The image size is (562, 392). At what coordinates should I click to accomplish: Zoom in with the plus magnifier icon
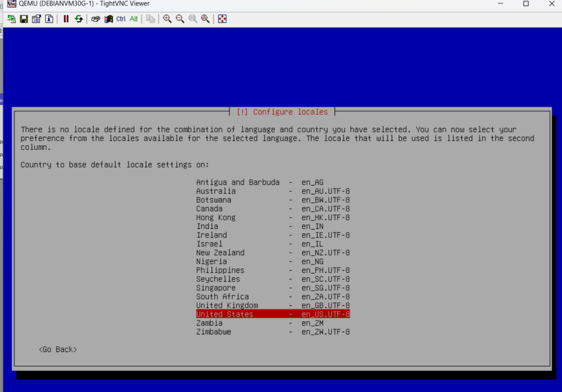[167, 19]
